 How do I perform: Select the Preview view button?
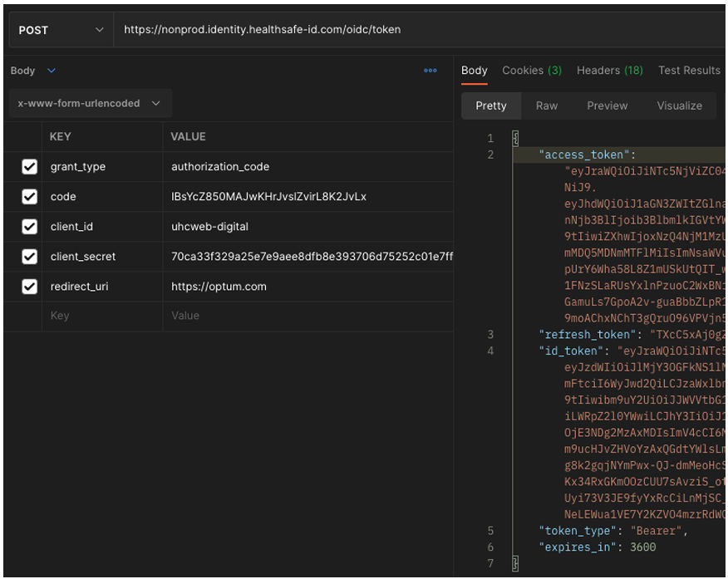click(x=607, y=105)
